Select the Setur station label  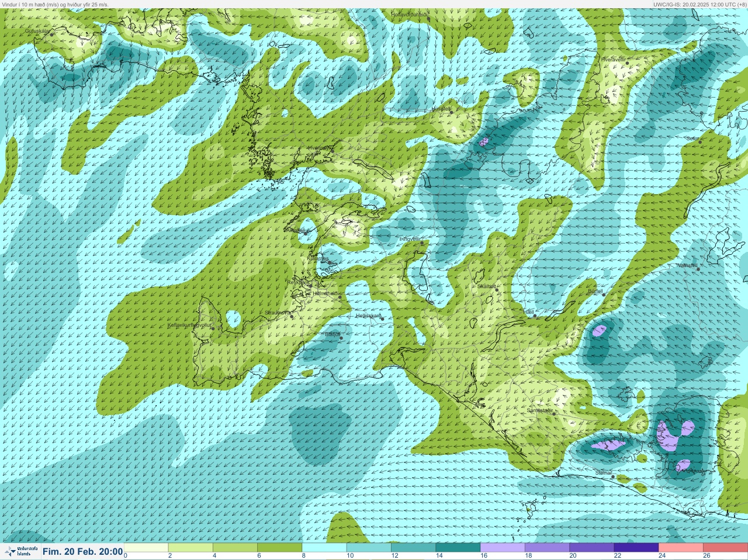pyautogui.click(x=692, y=139)
